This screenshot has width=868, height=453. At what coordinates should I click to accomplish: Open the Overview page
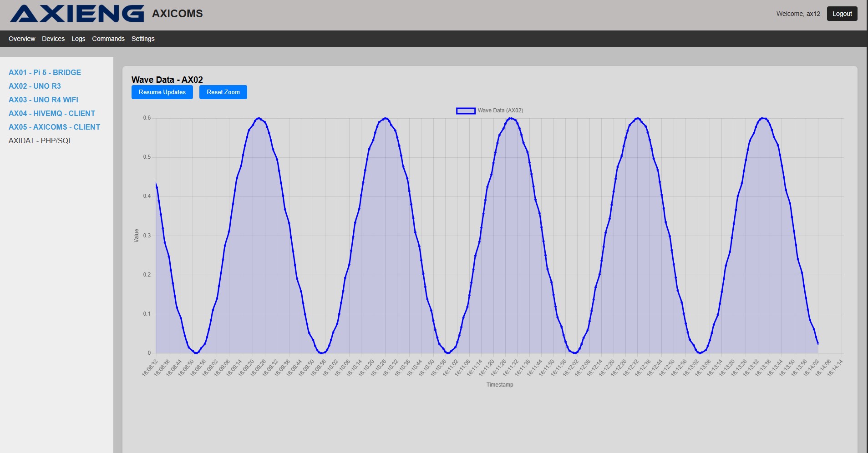point(21,39)
